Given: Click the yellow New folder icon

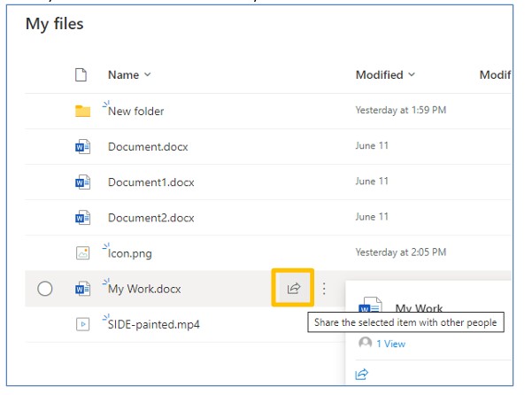Looking at the screenshot, I should [82, 112].
